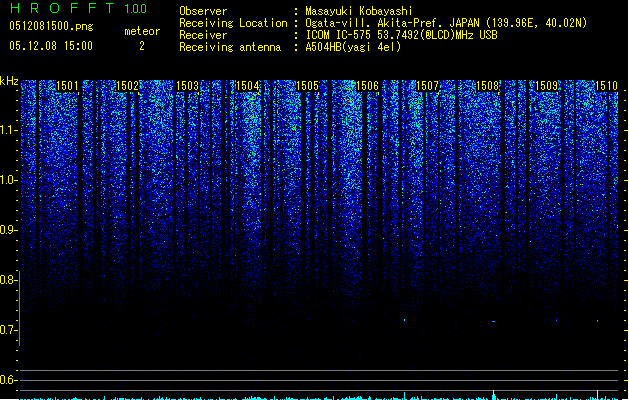Viewport: 629px width, 400px height.
Task: Click the 0.6 kHz axis label
Action: (9, 380)
